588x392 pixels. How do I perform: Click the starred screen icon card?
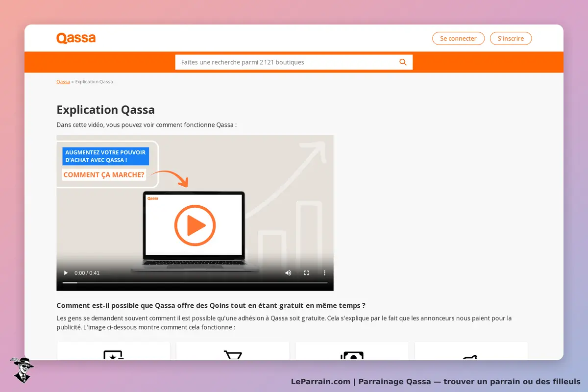click(x=114, y=351)
